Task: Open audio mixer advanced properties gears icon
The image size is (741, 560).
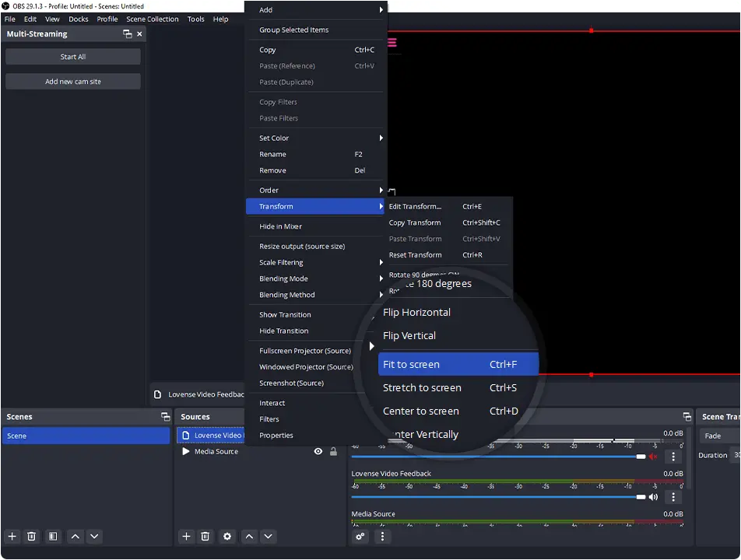Action: coord(360,537)
